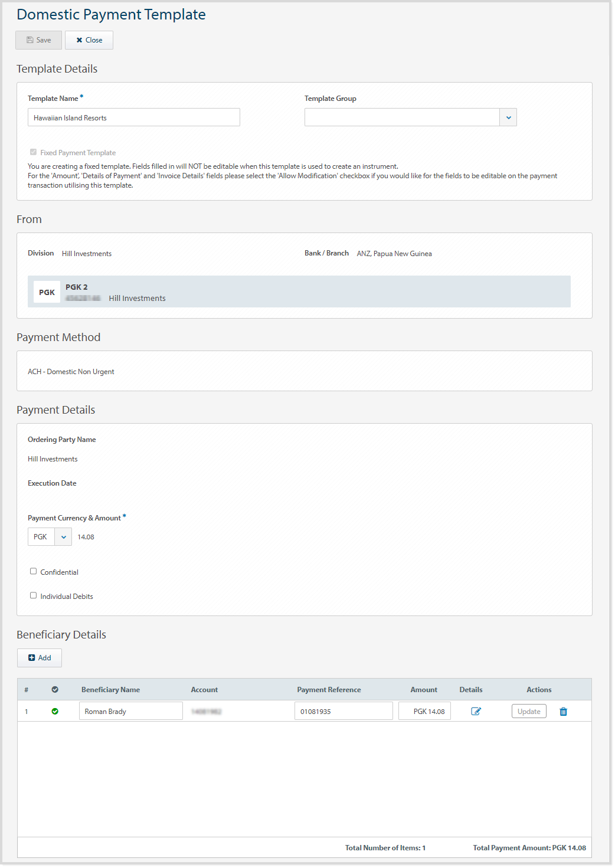Click the Fixed Payment Template checkbox
615x868 pixels.
point(34,152)
